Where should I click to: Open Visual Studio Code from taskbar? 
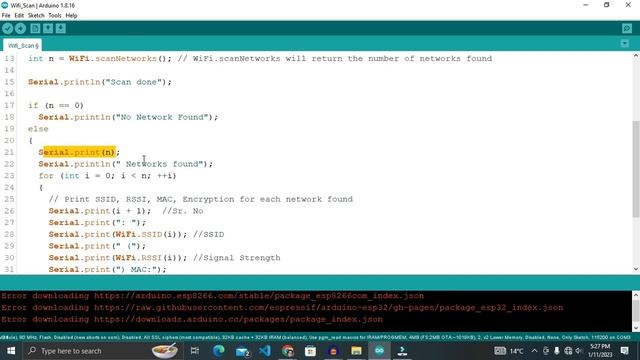pos(265,351)
